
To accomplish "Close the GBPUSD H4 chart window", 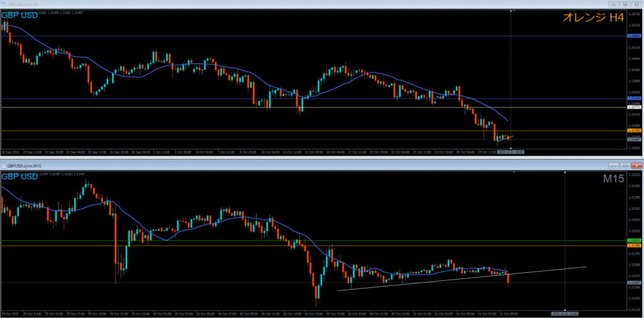I will click(x=636, y=3).
